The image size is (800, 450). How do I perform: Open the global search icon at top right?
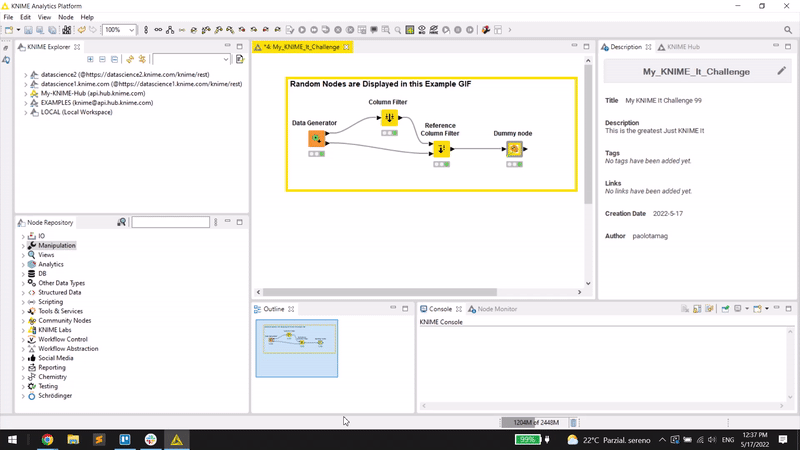788,30
